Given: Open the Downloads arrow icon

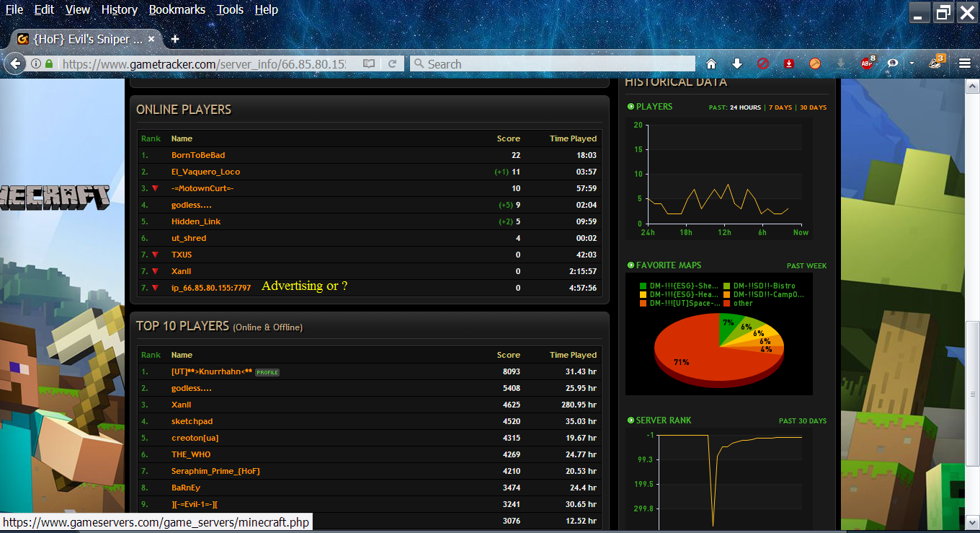Looking at the screenshot, I should point(737,63).
